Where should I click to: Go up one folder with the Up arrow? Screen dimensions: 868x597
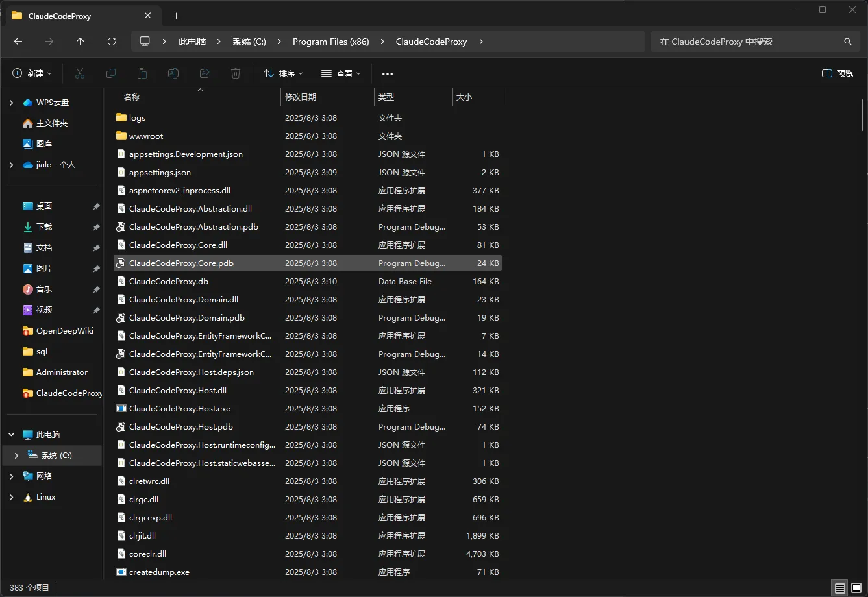81,42
